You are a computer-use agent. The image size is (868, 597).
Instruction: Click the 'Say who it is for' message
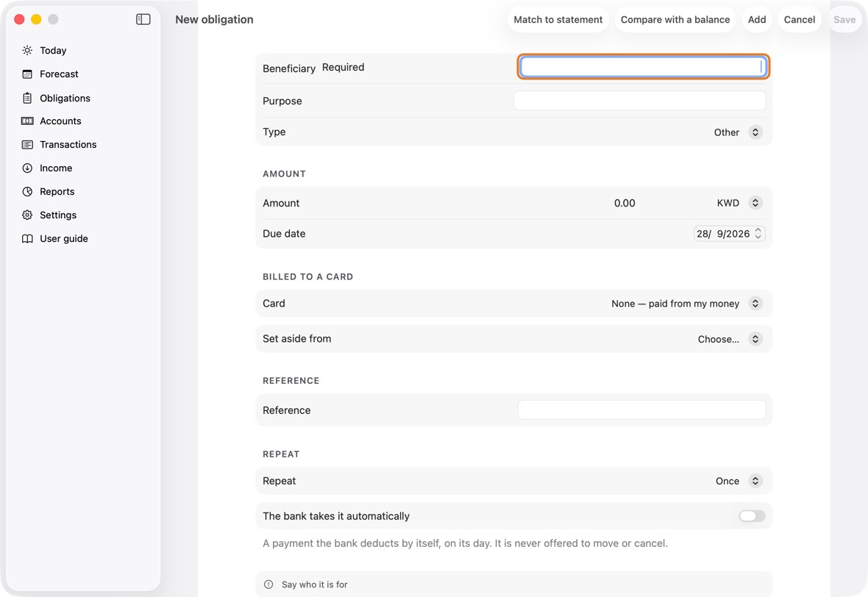[x=314, y=585]
